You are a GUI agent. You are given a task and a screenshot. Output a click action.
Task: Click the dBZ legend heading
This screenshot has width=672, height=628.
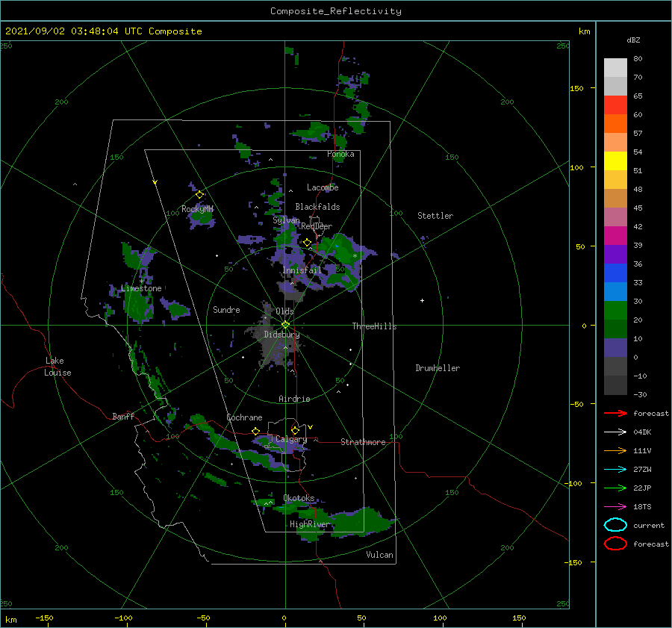pyautogui.click(x=633, y=40)
